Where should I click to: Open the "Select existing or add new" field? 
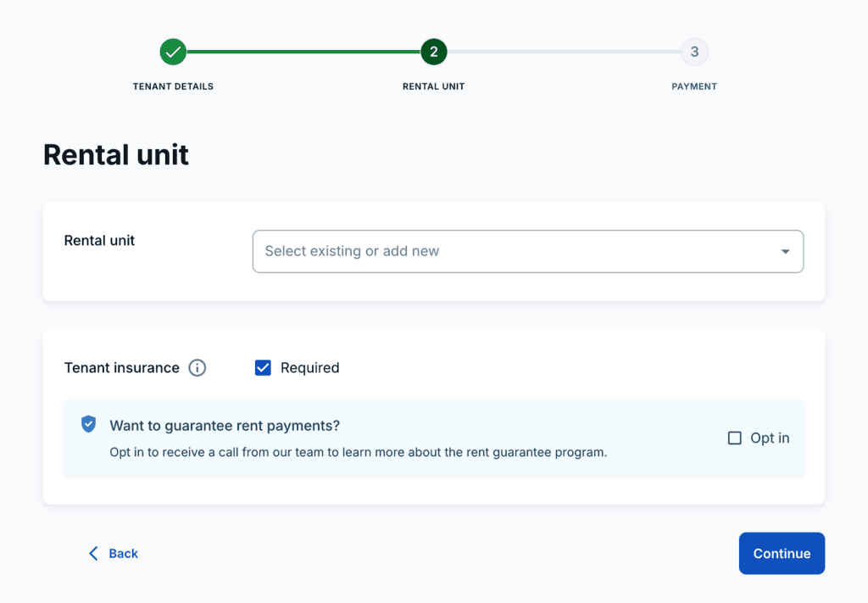[509, 252]
